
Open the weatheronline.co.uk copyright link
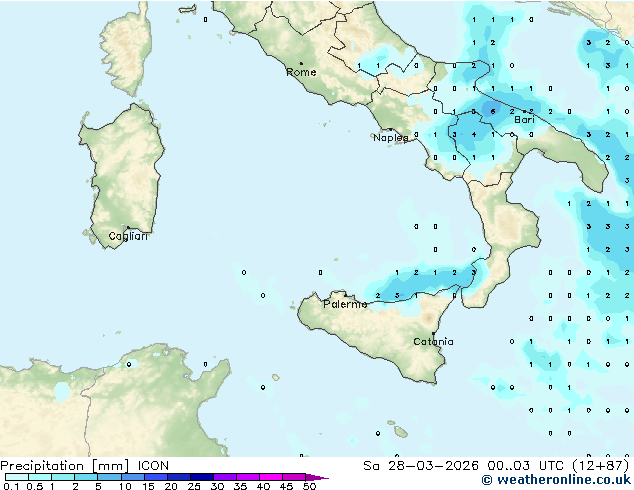pyautogui.click(x=556, y=480)
